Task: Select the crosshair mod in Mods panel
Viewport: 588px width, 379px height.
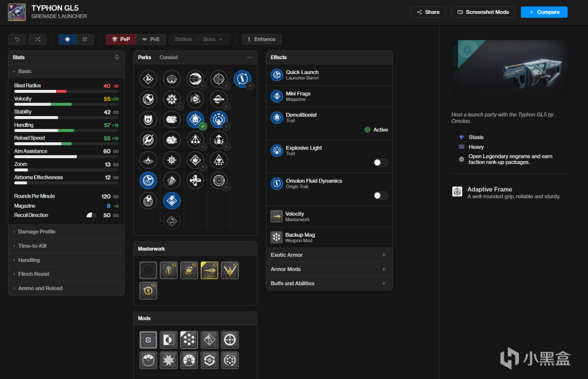Action: (x=230, y=340)
